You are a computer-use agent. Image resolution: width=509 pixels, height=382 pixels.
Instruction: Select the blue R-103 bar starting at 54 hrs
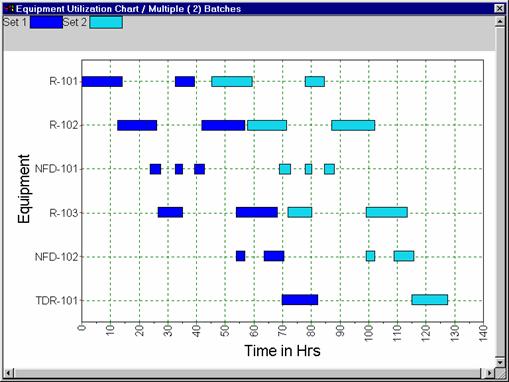point(257,212)
